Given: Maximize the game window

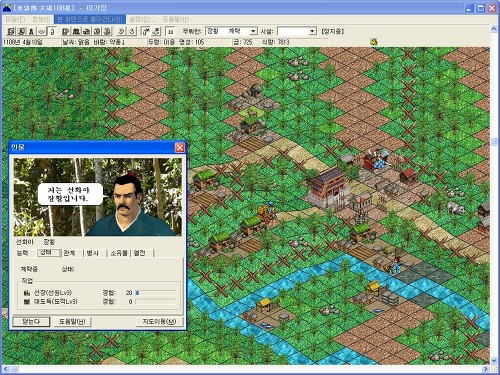Looking at the screenshot, I should tap(481, 8).
